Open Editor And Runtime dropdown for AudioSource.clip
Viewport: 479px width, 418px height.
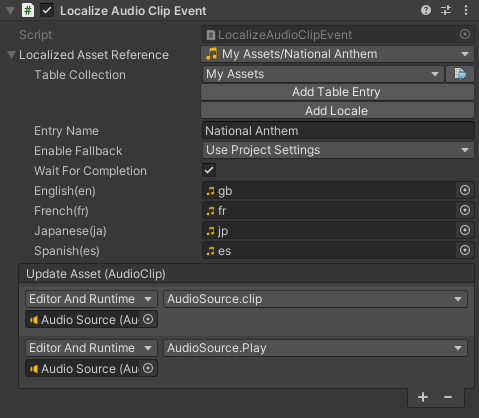point(91,299)
